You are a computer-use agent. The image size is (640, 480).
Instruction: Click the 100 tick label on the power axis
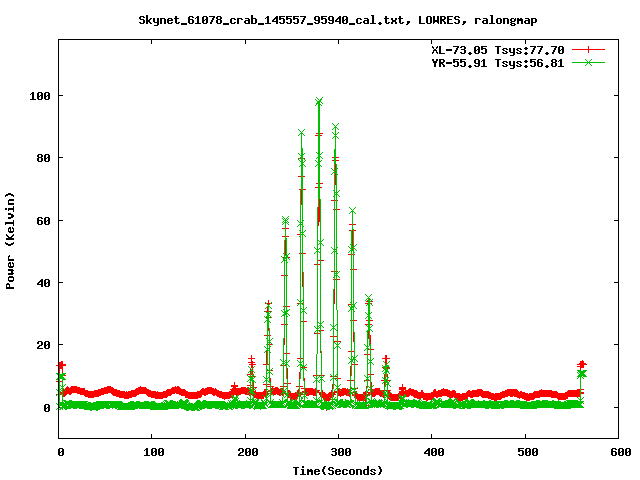(x=38, y=96)
